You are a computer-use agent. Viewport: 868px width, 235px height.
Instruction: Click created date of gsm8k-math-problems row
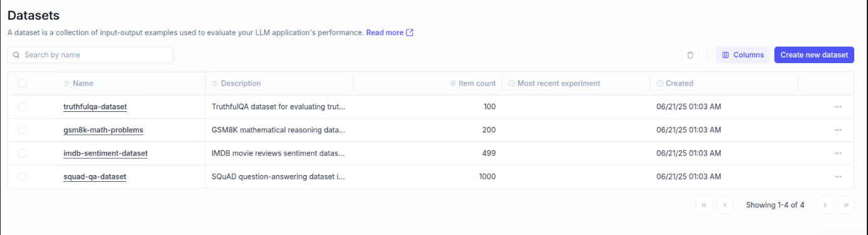(x=689, y=130)
